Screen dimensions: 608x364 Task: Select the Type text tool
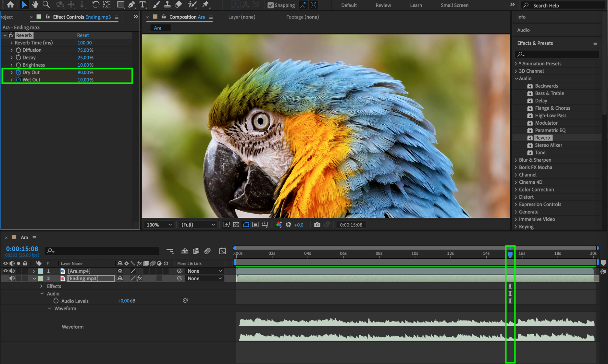coord(142,5)
